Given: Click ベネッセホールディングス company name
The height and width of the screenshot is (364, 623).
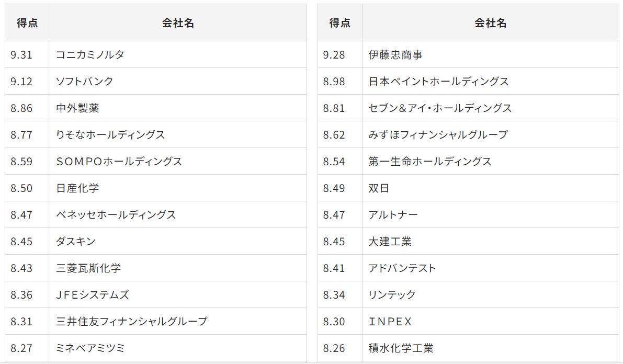Looking at the screenshot, I should click(x=116, y=214).
